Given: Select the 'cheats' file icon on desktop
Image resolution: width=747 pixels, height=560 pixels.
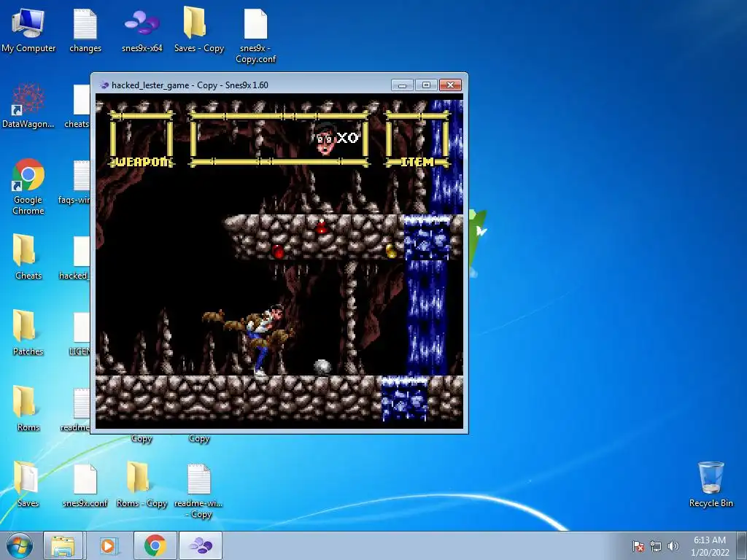Looking at the screenshot, I should click(x=79, y=106).
